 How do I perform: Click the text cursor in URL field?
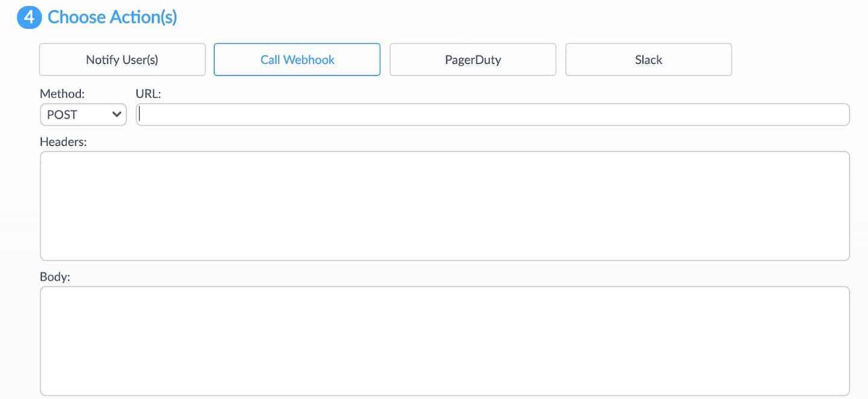coord(140,115)
